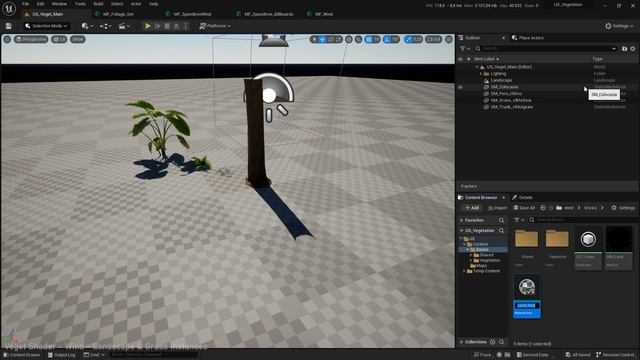Screen dimensions: 640x360
Task: Open the Tools menu
Action: point(80,4)
